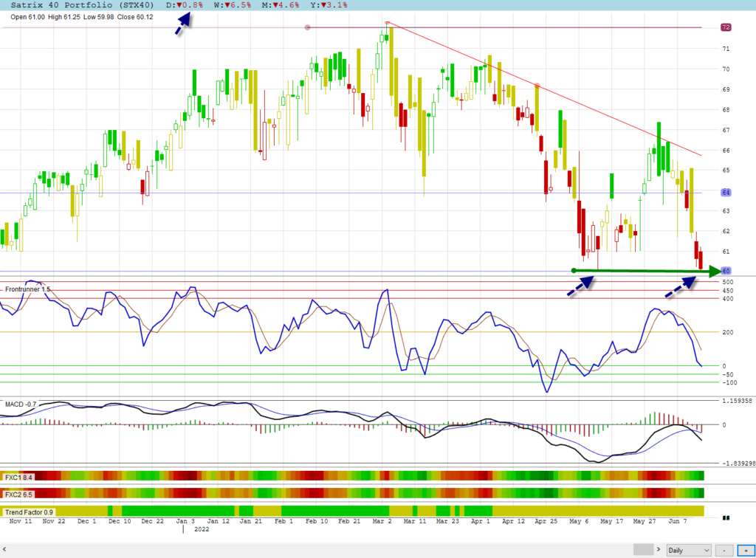The image size is (756, 558).
Task: Select the blue 64 price level tag
Action: [726, 193]
